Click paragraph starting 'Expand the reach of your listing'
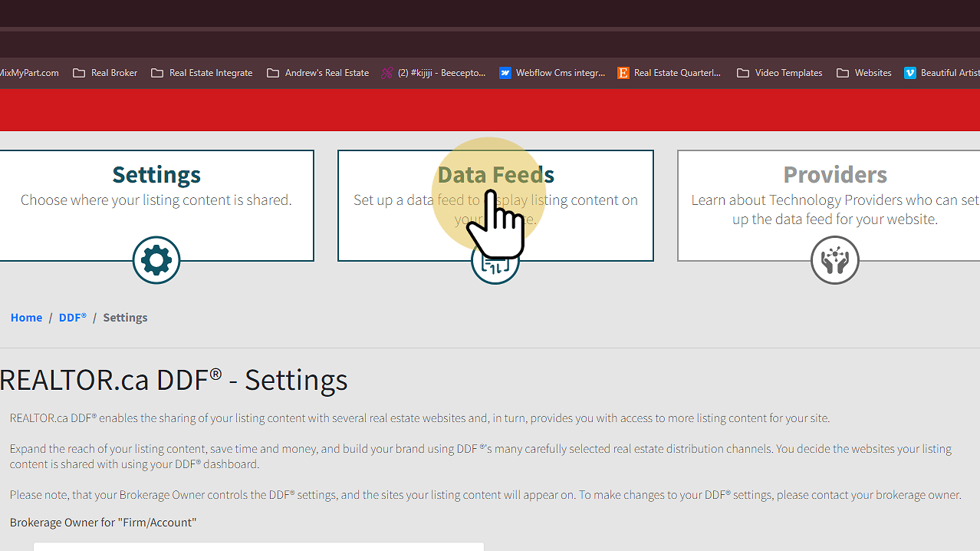980x551 pixels. pos(481,456)
